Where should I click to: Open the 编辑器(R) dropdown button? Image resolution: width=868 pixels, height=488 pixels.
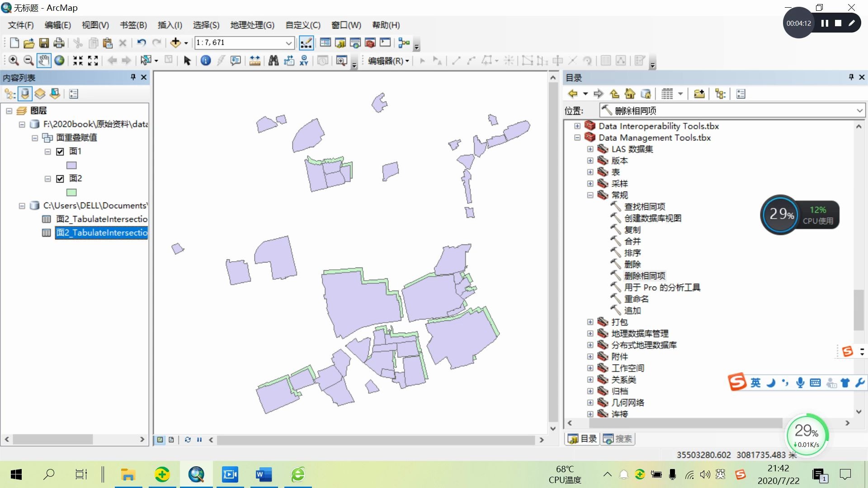(388, 61)
